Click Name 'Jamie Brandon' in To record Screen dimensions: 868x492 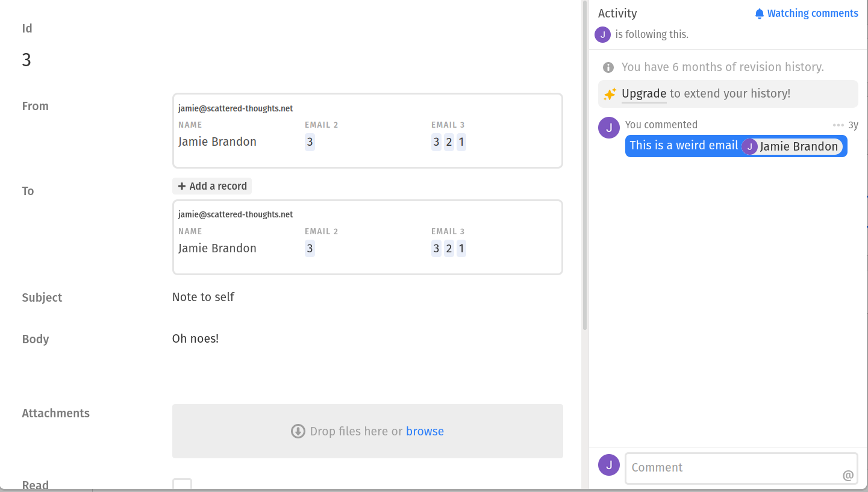[x=217, y=248]
